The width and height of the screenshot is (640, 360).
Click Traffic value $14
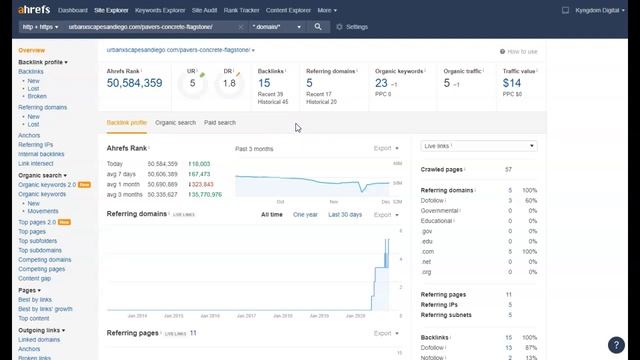point(512,83)
